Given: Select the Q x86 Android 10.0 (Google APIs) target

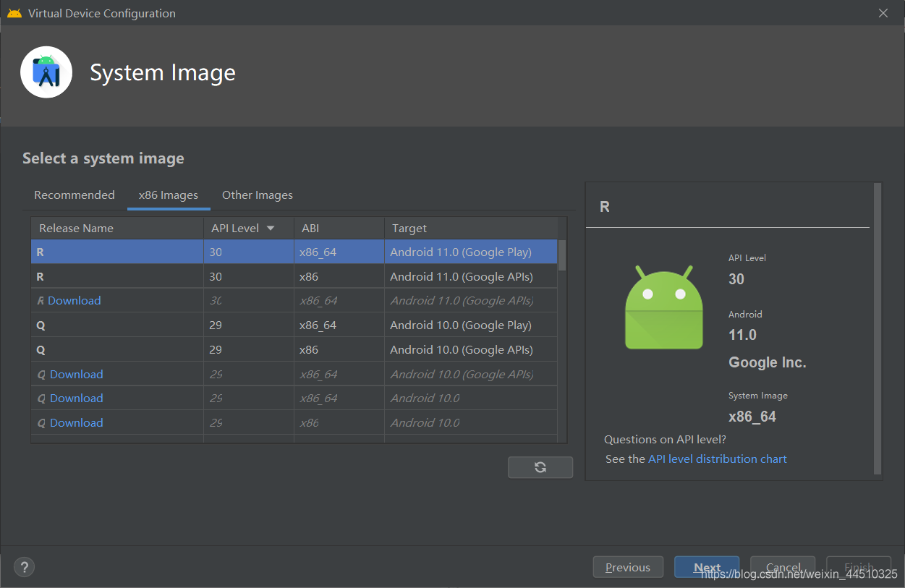Looking at the screenshot, I should click(x=462, y=350).
